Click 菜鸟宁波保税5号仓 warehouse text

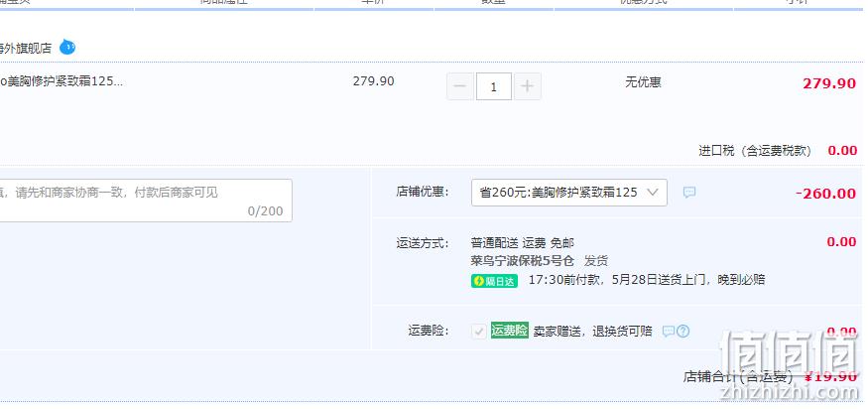523,261
